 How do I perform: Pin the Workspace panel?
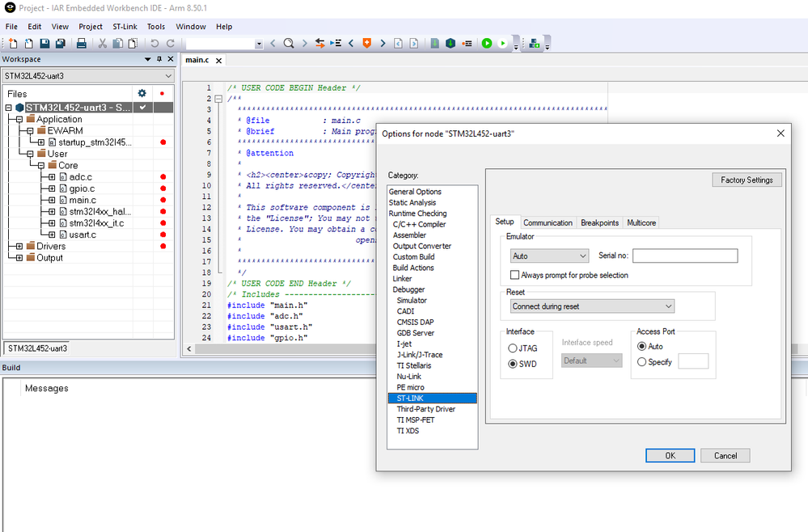coord(159,59)
